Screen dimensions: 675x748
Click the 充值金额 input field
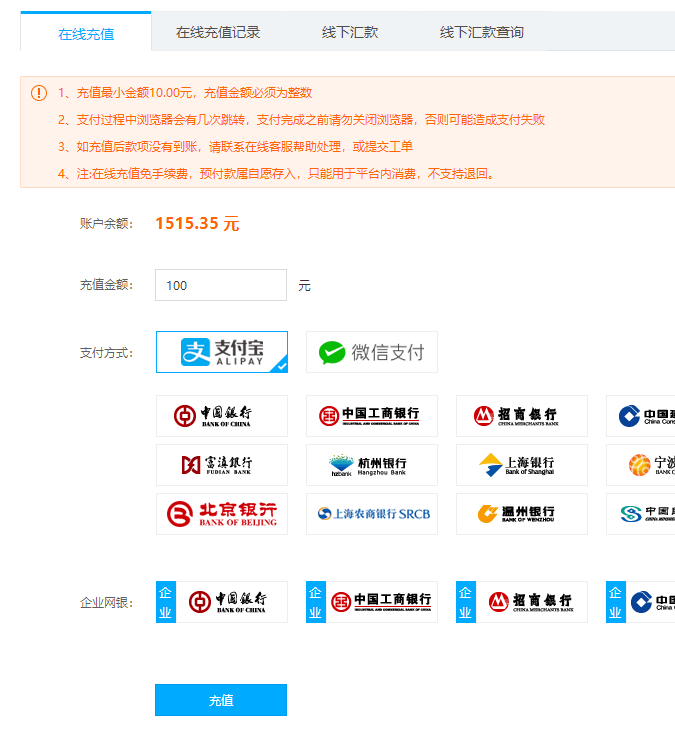221,285
